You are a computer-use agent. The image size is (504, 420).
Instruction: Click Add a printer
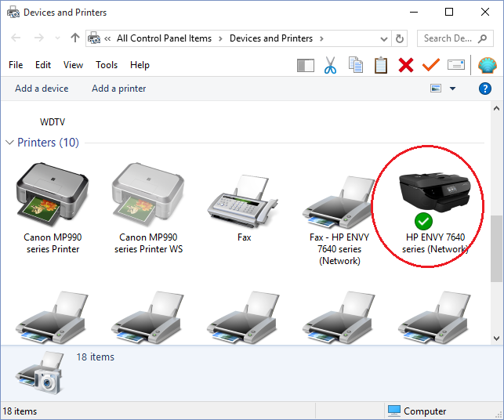click(119, 89)
